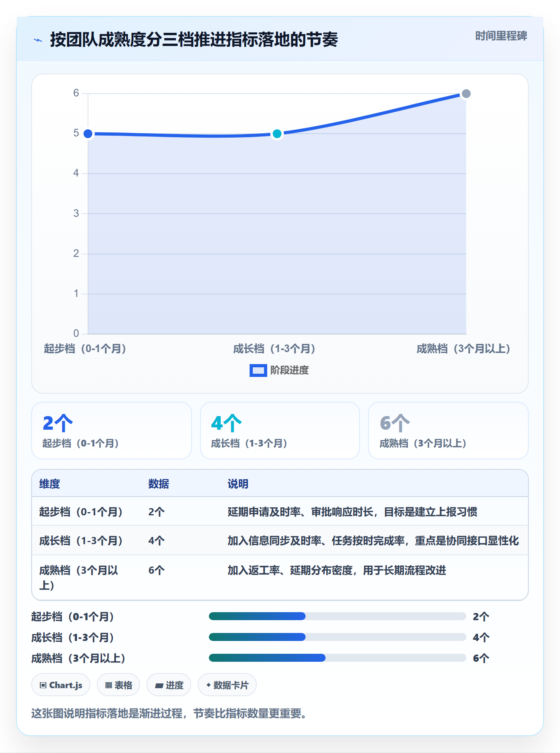Click the 数据 column header
Image resolution: width=560 pixels, height=753 pixels.
click(x=159, y=484)
